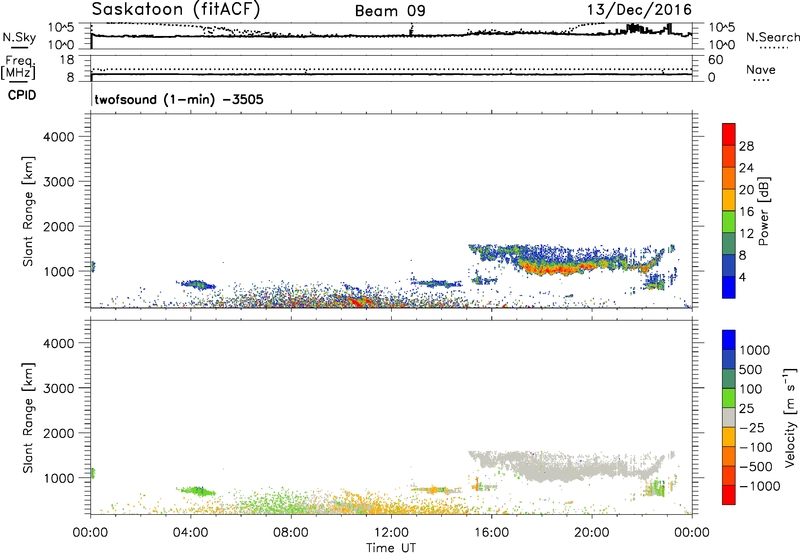The height and width of the screenshot is (554, 800).
Task: Click the "4" power colorbar label
Action: [x=742, y=277]
